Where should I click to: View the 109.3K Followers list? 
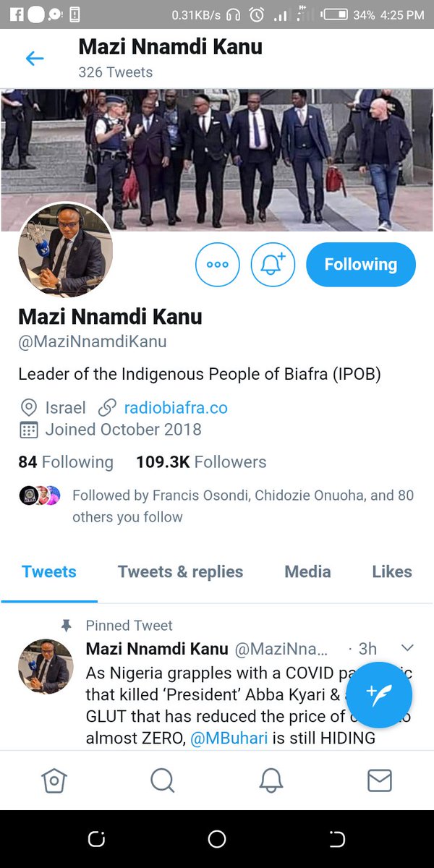(201, 461)
